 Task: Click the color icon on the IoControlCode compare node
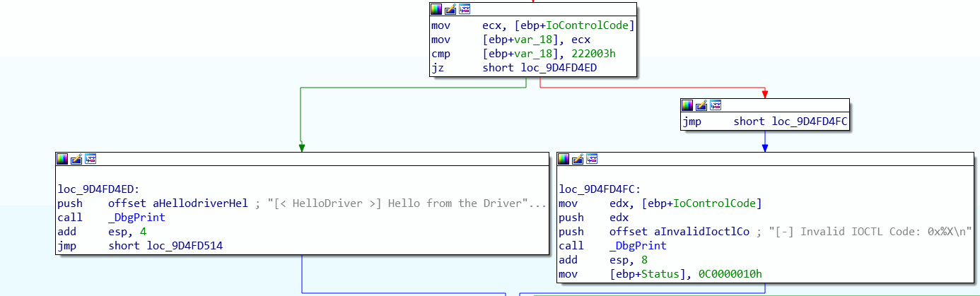[436, 9]
